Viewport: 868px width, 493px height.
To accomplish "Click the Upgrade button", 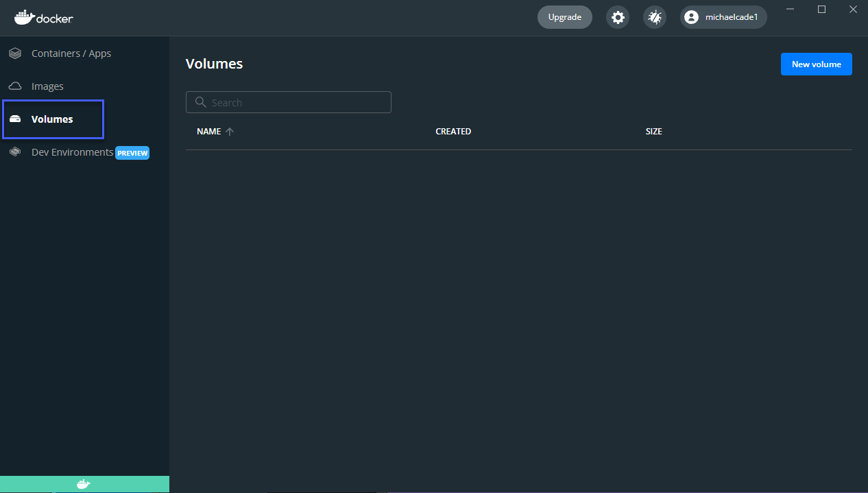I will (x=564, y=17).
